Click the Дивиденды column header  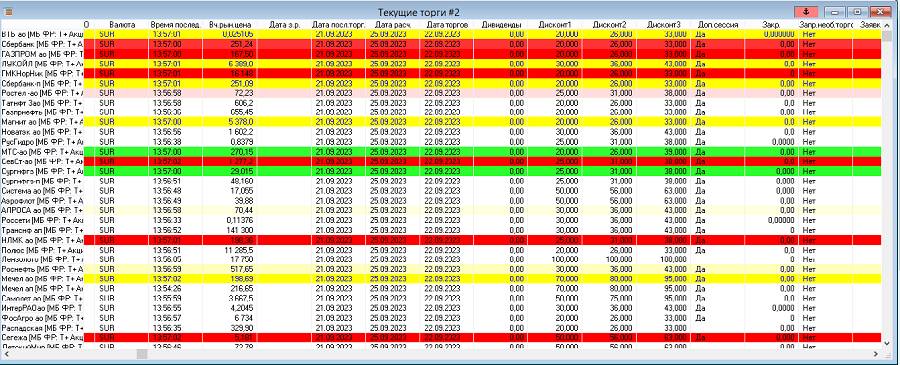click(x=501, y=25)
